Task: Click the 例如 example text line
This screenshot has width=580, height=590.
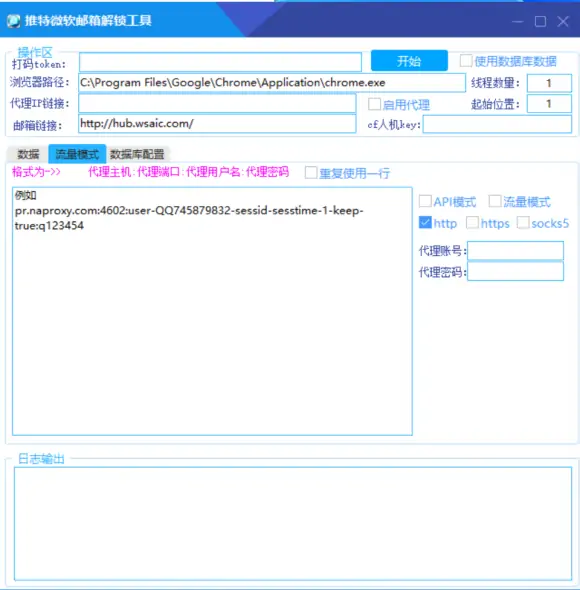Action: tap(26, 195)
